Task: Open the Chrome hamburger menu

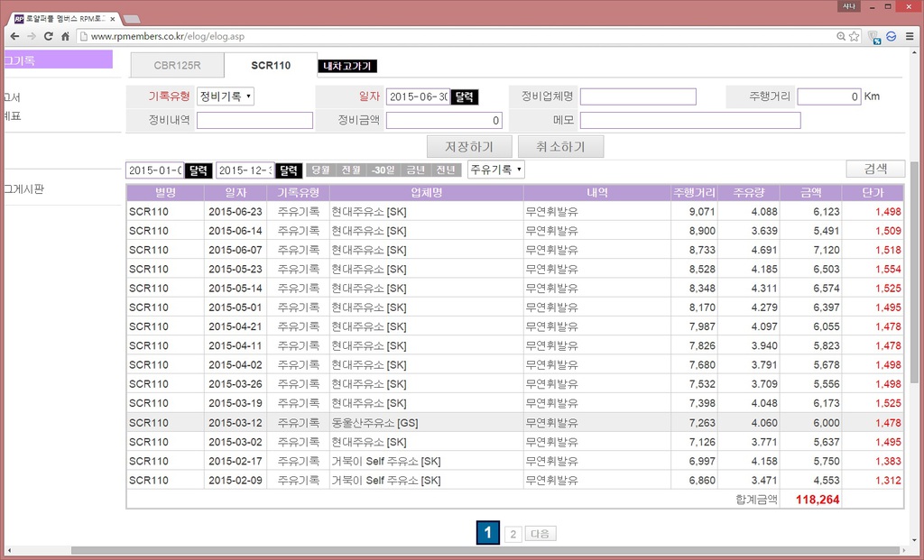Action: [910, 36]
